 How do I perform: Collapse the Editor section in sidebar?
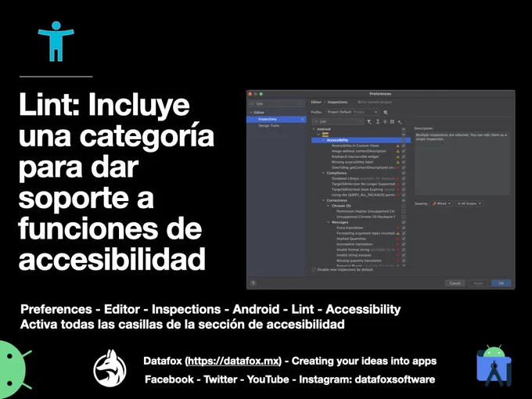[x=251, y=113]
